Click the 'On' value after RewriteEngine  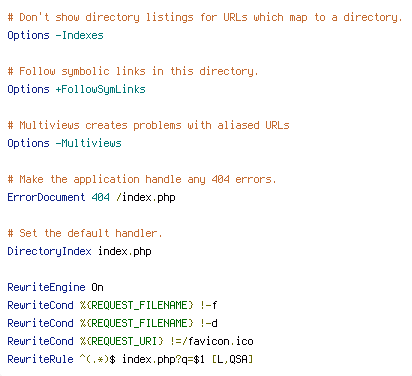pos(97,287)
